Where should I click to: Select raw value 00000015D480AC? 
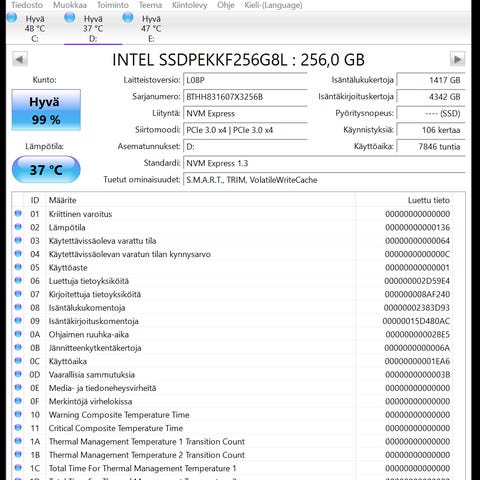[x=416, y=321]
